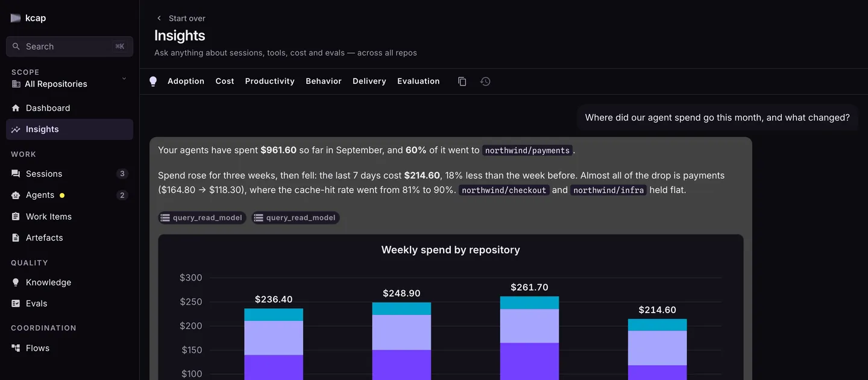868x380 pixels.
Task: Click the Insights trend icon in sidebar
Action: [16, 129]
